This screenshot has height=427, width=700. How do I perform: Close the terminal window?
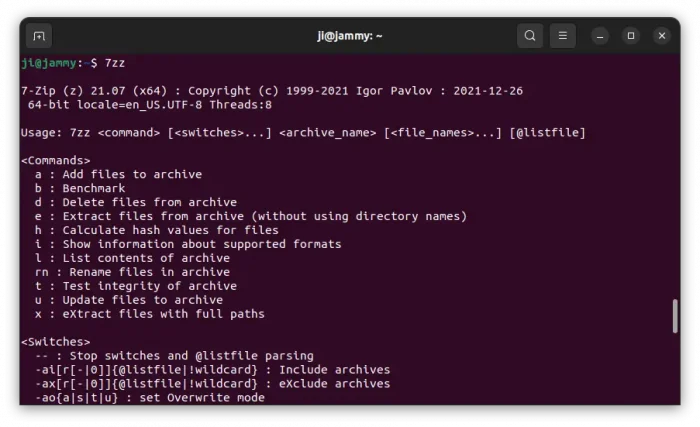662,36
